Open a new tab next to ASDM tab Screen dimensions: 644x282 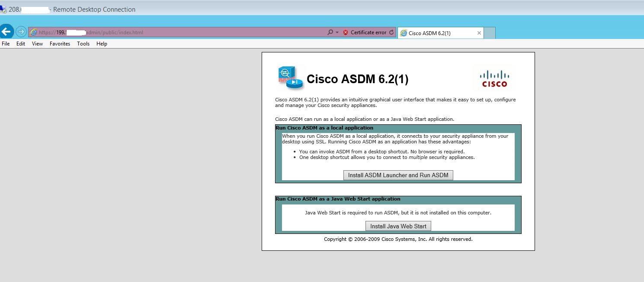click(x=490, y=33)
